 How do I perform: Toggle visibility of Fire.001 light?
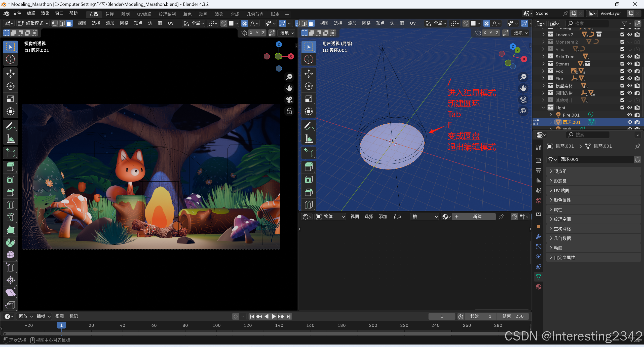(x=630, y=115)
